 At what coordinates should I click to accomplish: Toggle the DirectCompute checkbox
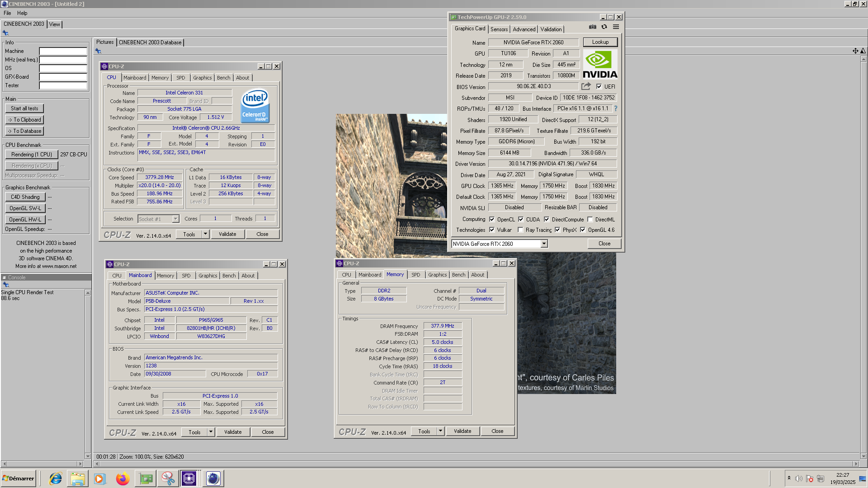point(547,220)
